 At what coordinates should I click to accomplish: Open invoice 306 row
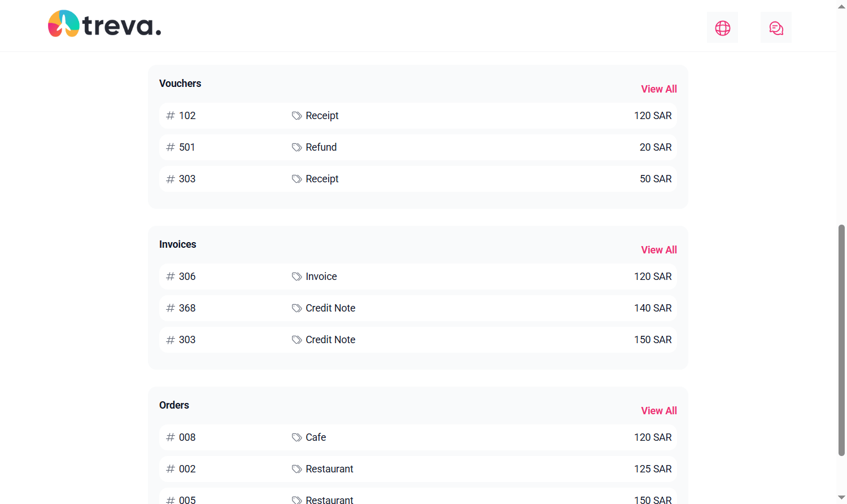(x=418, y=277)
